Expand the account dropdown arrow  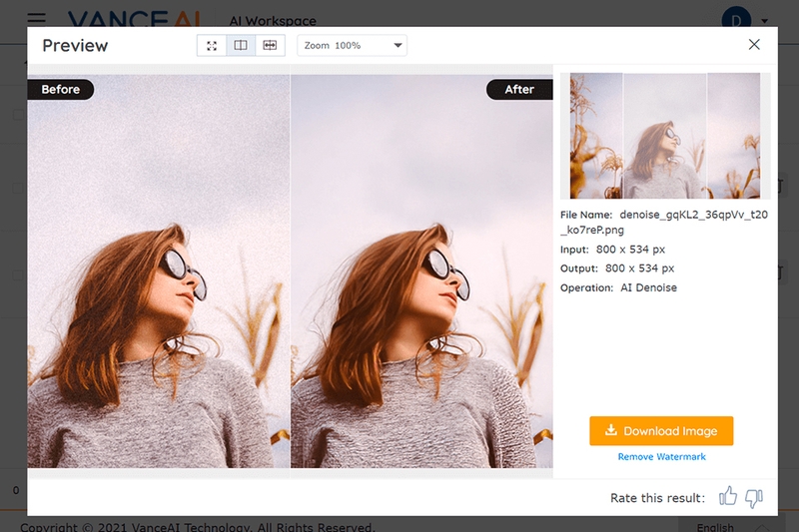tap(764, 21)
